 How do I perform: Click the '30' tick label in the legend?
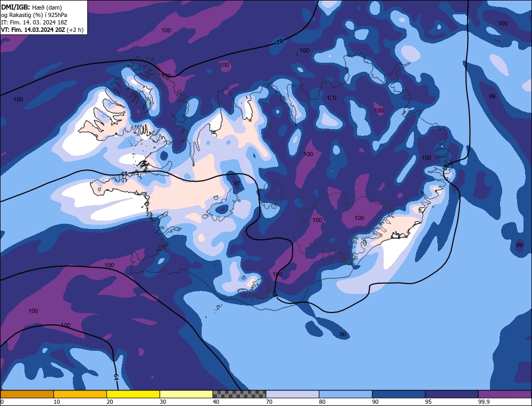tap(163, 402)
